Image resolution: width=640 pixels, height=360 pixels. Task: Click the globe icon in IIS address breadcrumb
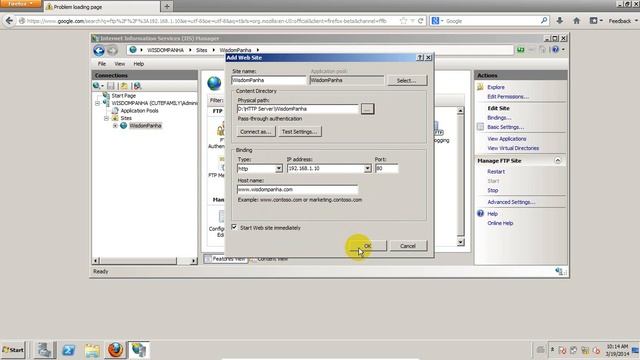(x=133, y=50)
